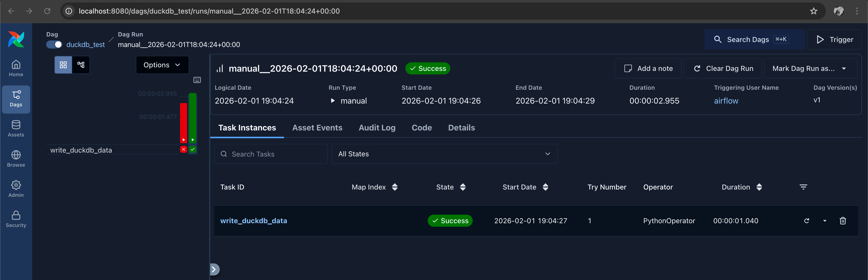Switch to grid view

coord(63,65)
